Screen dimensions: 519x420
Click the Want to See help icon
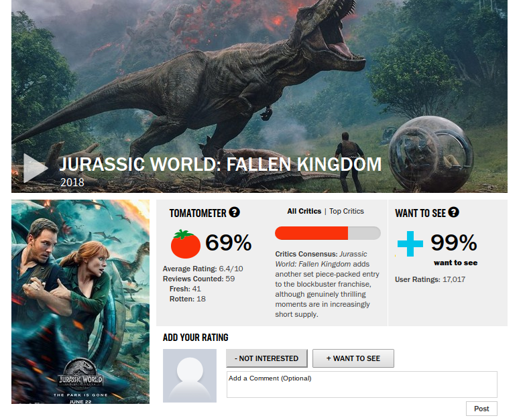[x=453, y=212]
